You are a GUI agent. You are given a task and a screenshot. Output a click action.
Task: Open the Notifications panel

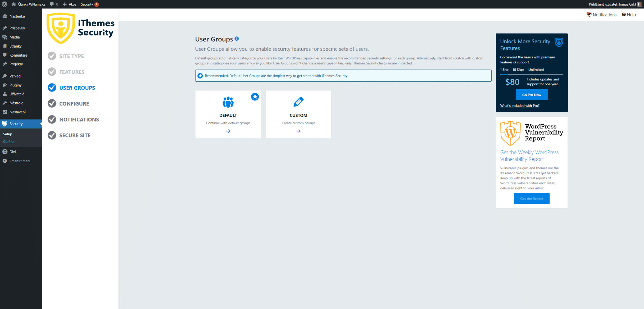pyautogui.click(x=601, y=15)
